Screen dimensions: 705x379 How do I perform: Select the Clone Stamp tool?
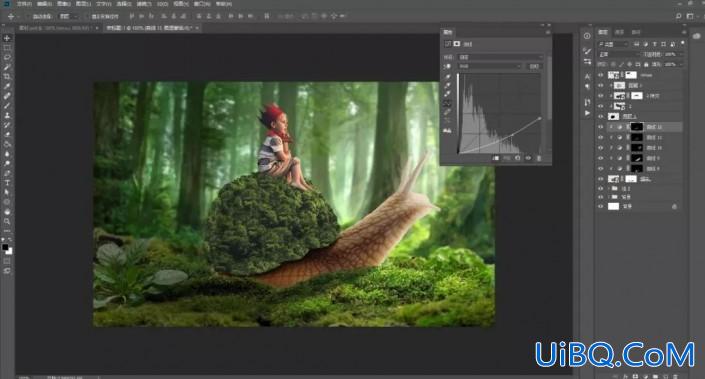7,115
